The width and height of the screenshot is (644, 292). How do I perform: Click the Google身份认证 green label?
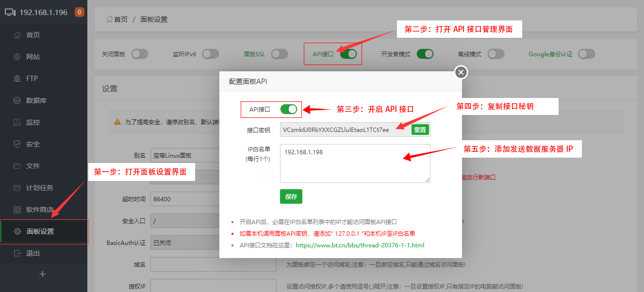(x=550, y=54)
